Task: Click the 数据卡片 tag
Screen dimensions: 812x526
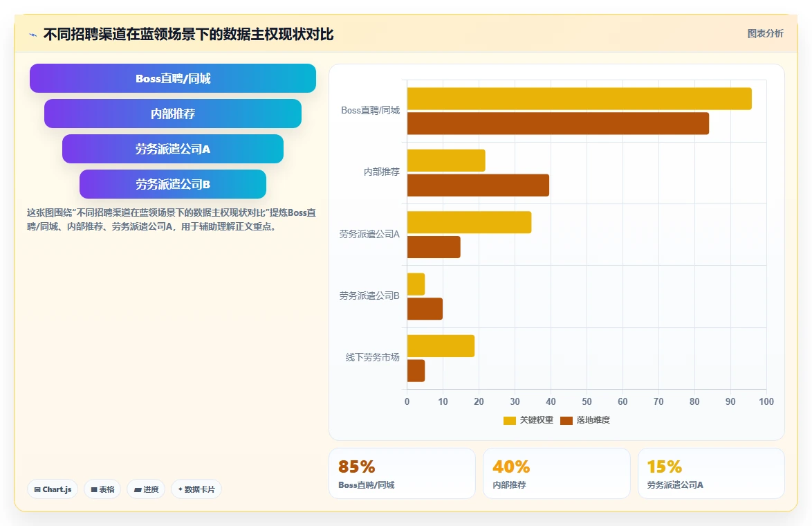Action: coord(196,489)
